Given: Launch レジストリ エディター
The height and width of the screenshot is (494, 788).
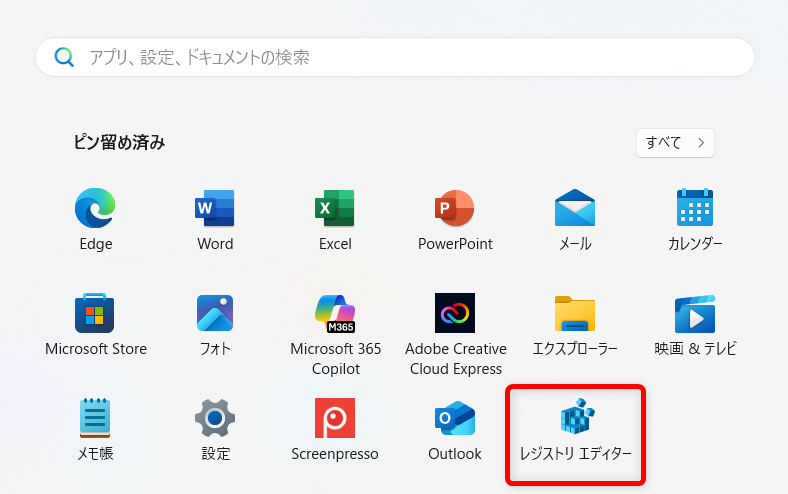Looking at the screenshot, I should tap(576, 416).
